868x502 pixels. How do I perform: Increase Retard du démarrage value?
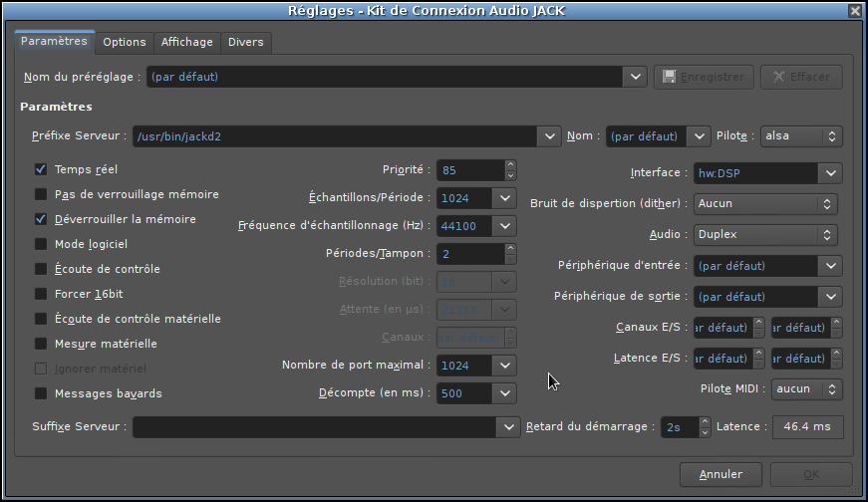pyautogui.click(x=705, y=421)
